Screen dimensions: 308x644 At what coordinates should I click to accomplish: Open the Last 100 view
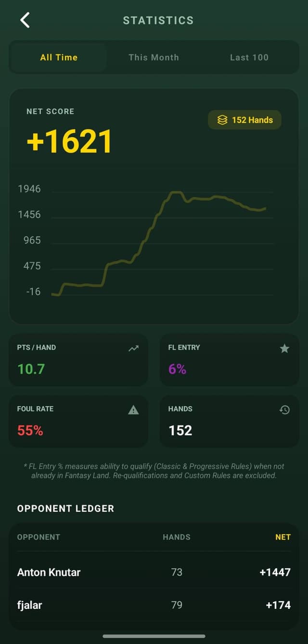[249, 57]
